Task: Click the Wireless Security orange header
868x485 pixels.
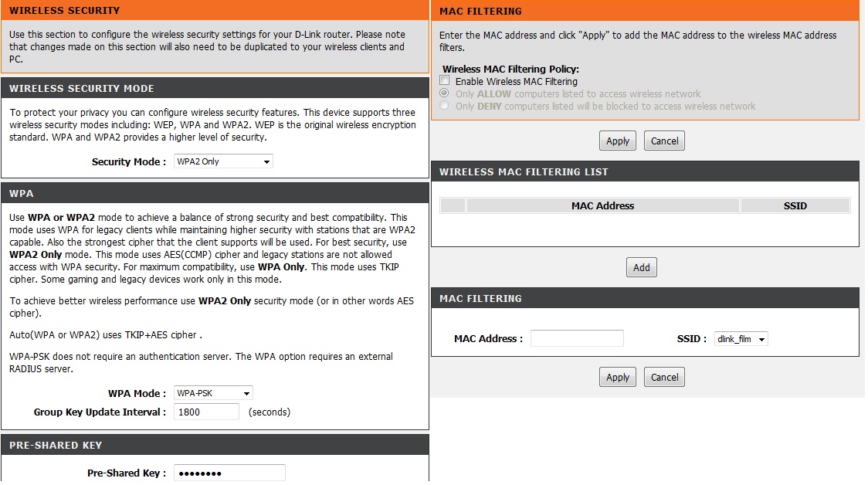Action: [x=215, y=11]
